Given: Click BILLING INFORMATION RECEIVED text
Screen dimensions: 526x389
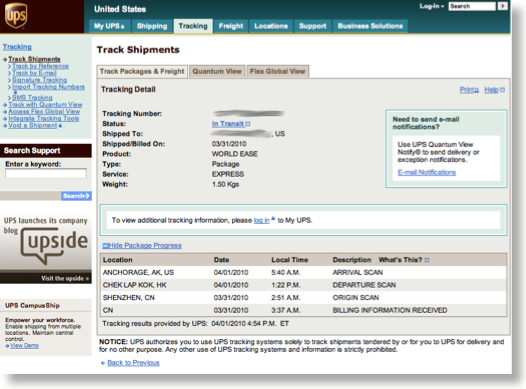Looking at the screenshot, I should pyautogui.click(x=390, y=310).
